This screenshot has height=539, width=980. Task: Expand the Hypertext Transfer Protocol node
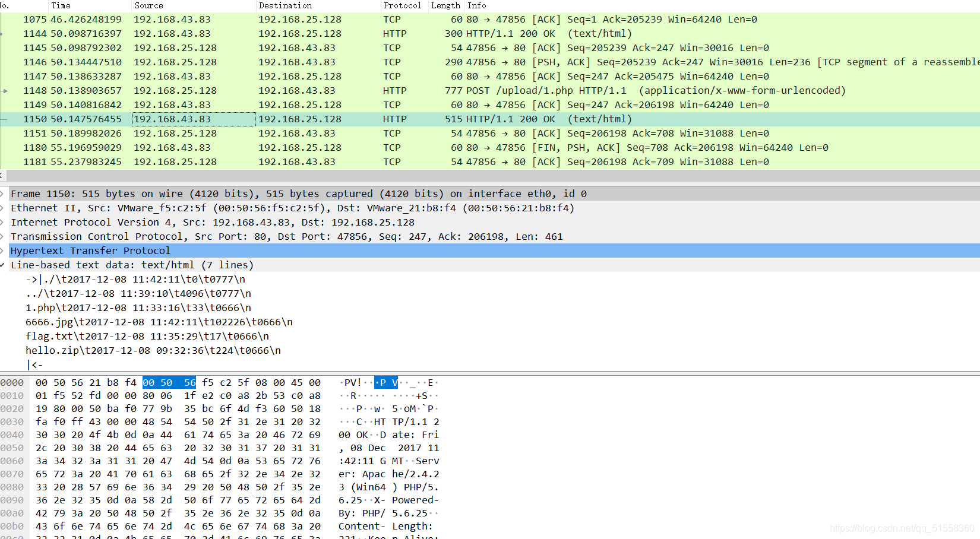tap(3, 251)
